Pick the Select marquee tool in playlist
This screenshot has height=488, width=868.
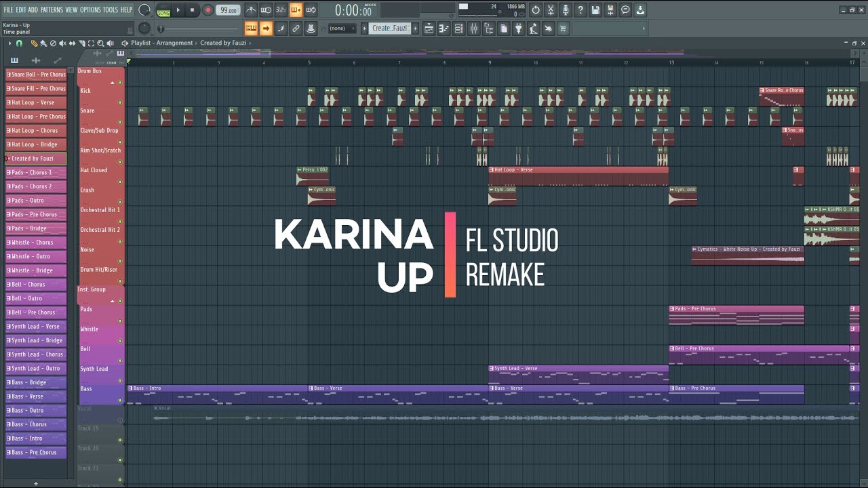point(91,43)
